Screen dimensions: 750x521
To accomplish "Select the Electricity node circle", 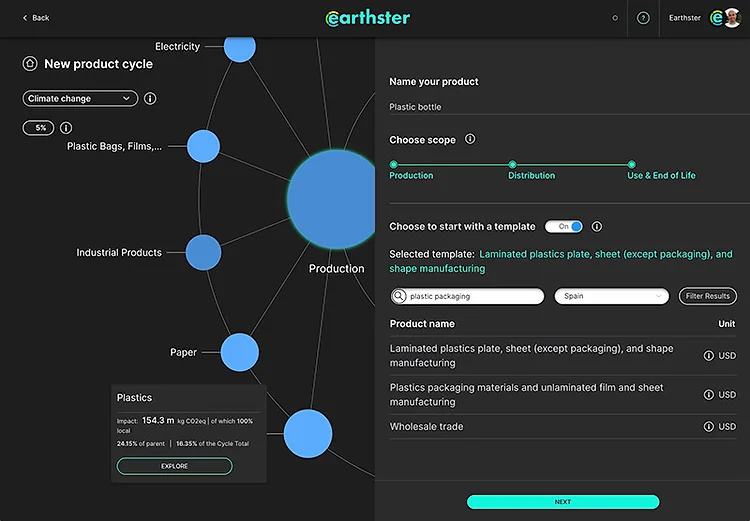I will pos(240,48).
